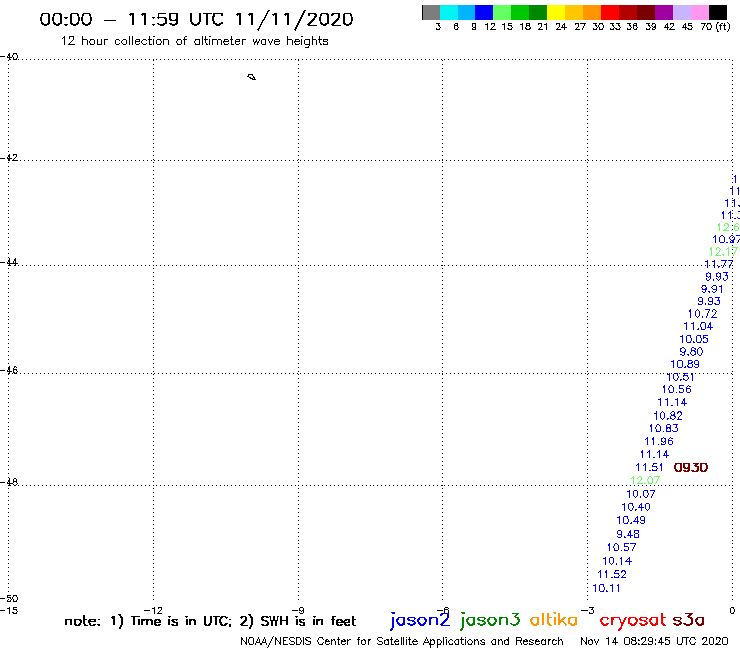Click the date range title text
This screenshot has height=650, width=740.
tap(196, 19)
